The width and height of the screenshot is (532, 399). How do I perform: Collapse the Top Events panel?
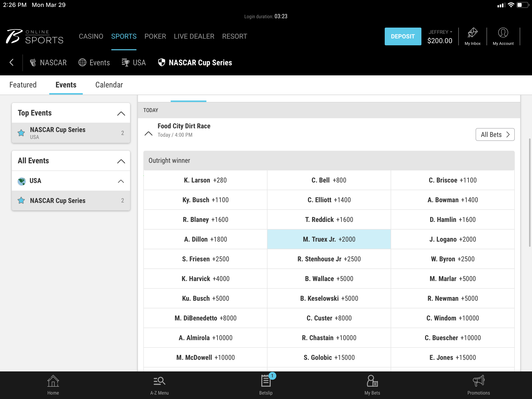(x=121, y=113)
